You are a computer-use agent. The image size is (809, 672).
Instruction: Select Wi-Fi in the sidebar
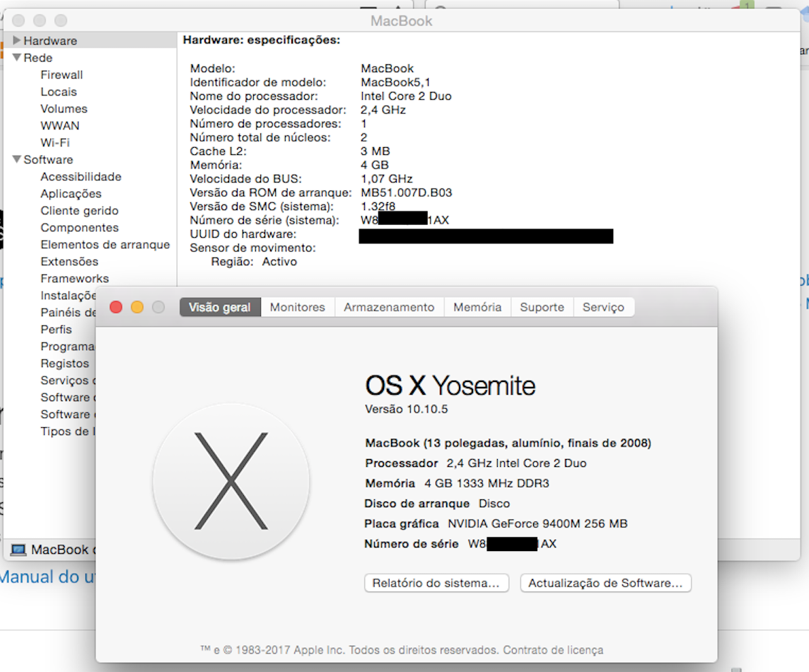tap(54, 142)
